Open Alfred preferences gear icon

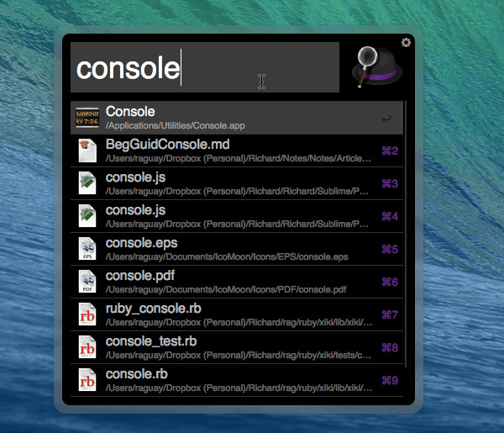point(406,43)
